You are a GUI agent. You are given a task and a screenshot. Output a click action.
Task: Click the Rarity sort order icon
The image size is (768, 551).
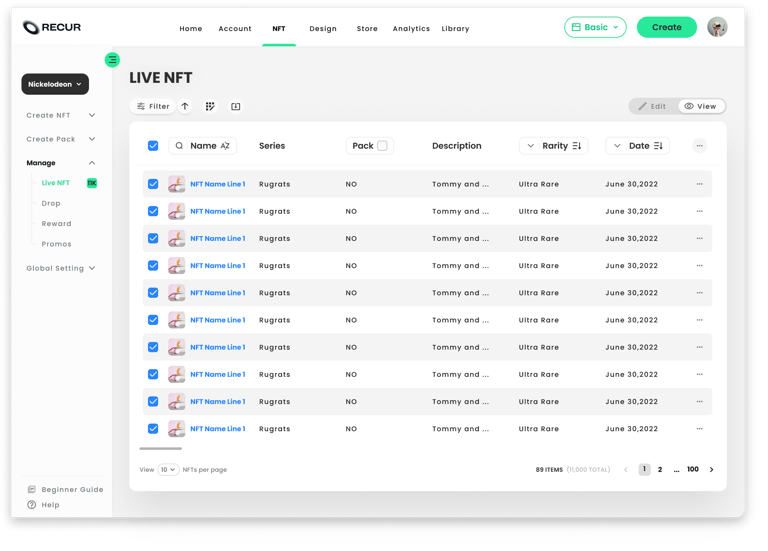[576, 145]
